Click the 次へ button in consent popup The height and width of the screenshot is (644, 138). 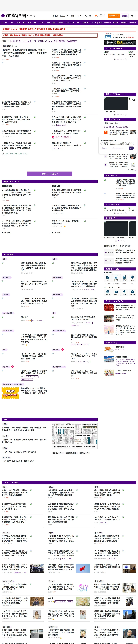pos(131,148)
